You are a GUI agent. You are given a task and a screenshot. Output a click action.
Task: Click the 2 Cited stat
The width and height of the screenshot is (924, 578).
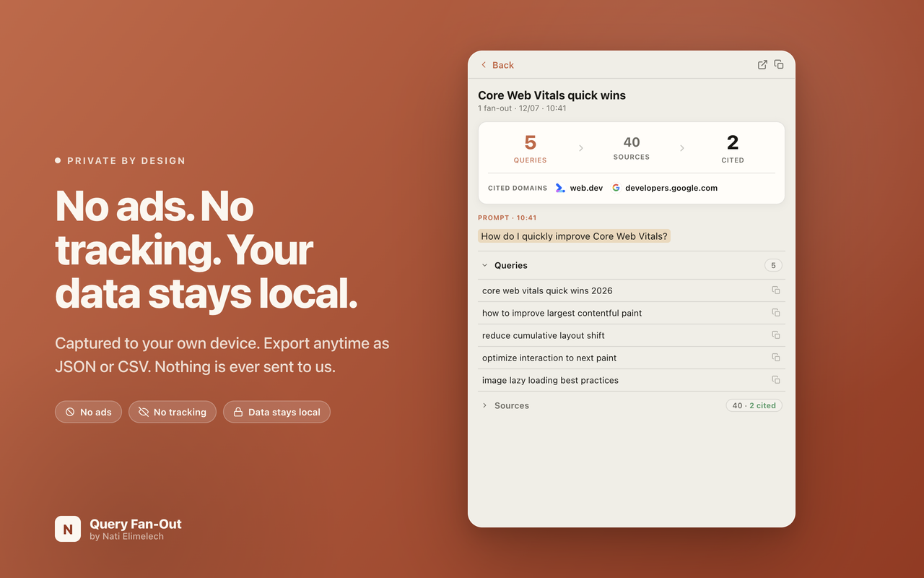coord(733,148)
